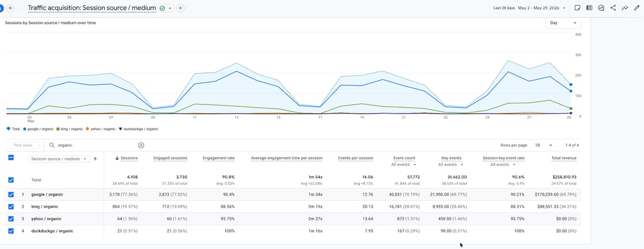The height and width of the screenshot is (249, 644).
Task: Click the search field containing organic
Action: (97, 145)
